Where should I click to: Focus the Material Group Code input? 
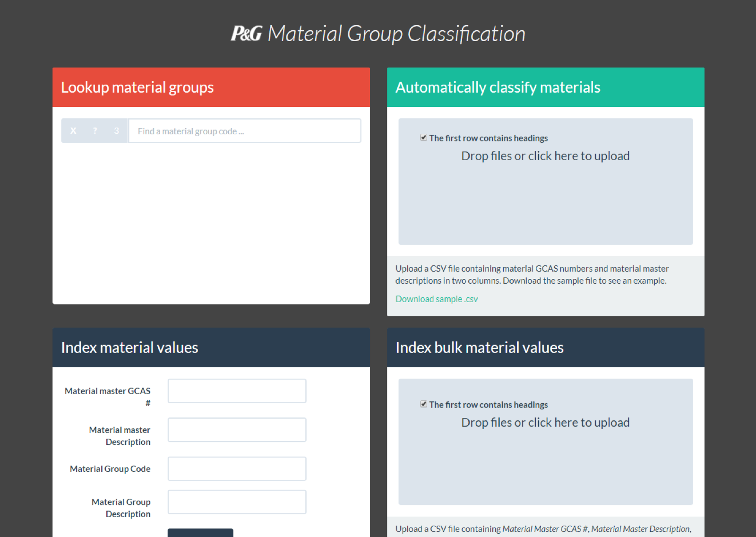pyautogui.click(x=237, y=468)
